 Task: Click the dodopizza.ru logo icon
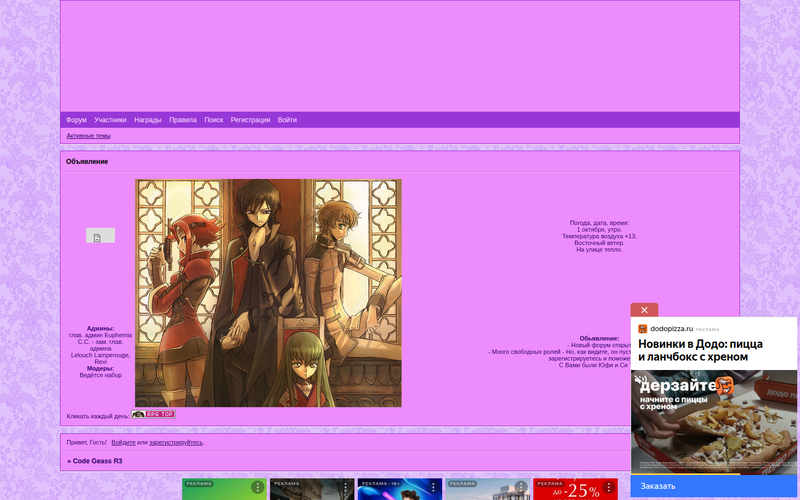click(x=643, y=328)
